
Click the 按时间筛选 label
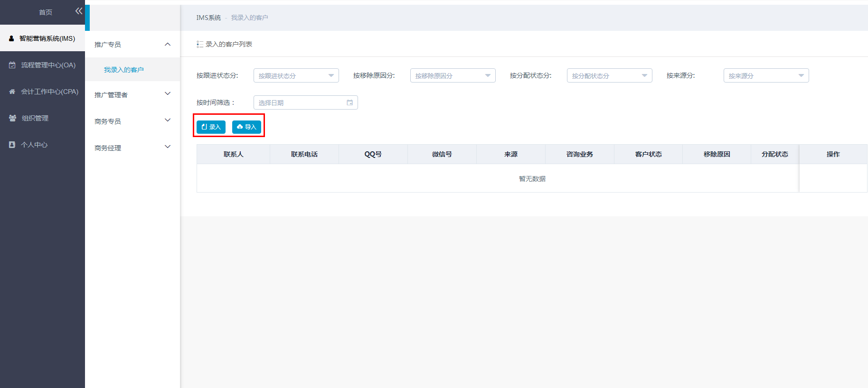(216, 102)
